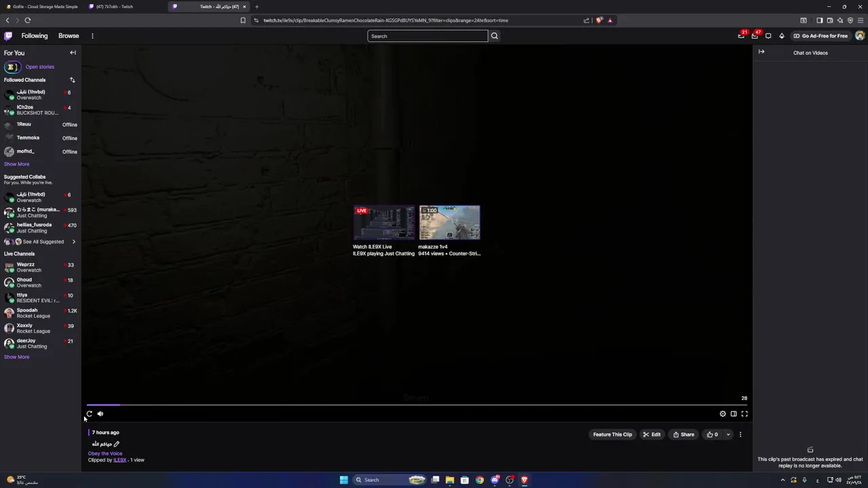Open the Browse page
The height and width of the screenshot is (488, 868).
pyautogui.click(x=68, y=36)
